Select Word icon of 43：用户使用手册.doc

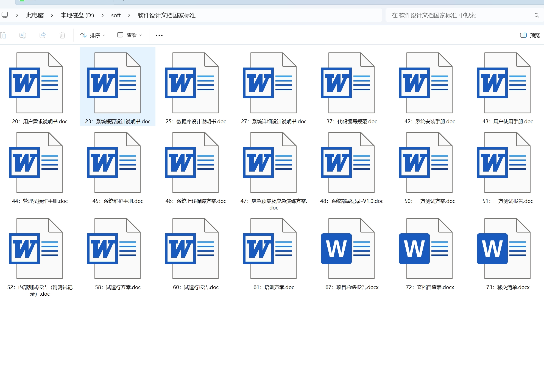(504, 83)
